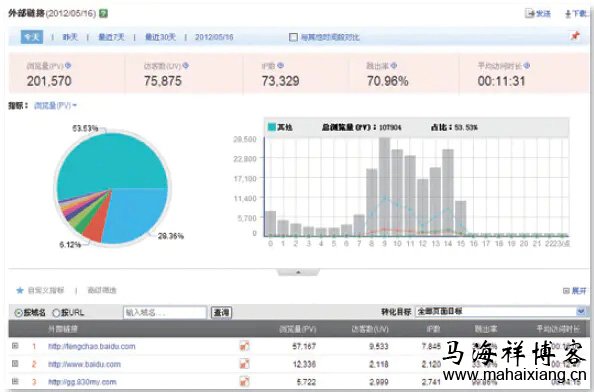Select the 按URL radio button
The width and height of the screenshot is (594, 392).
(56, 313)
